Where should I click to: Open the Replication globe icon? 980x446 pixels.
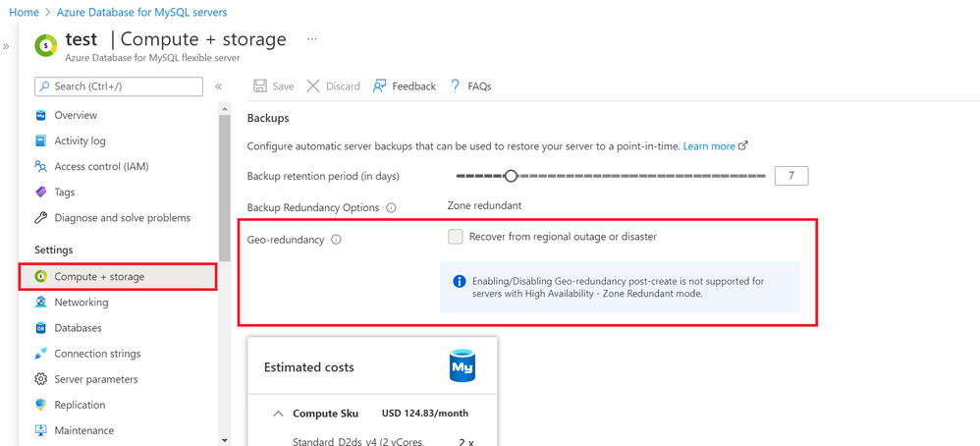tap(40, 405)
